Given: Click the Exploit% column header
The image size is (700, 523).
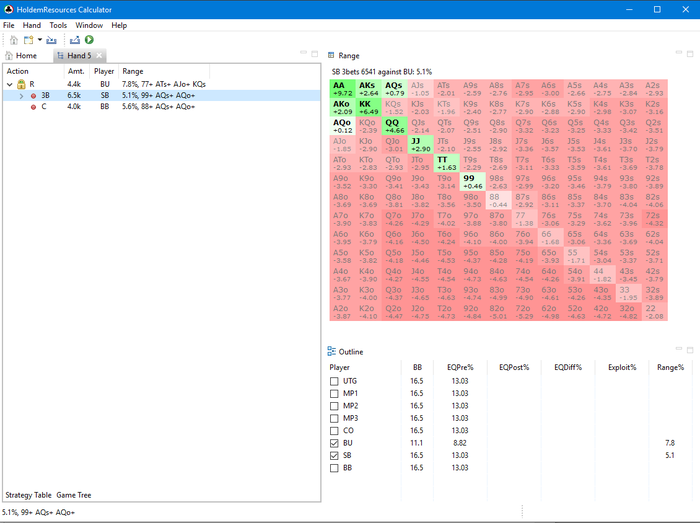Looking at the screenshot, I should (x=621, y=367).
